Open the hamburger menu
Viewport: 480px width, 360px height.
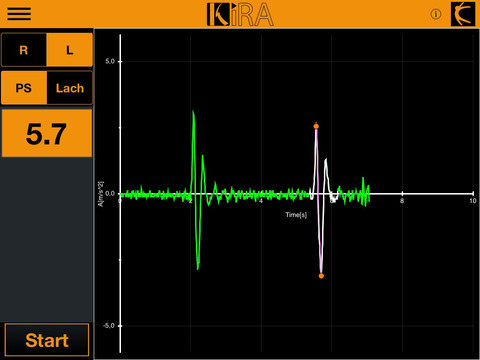[x=19, y=14]
